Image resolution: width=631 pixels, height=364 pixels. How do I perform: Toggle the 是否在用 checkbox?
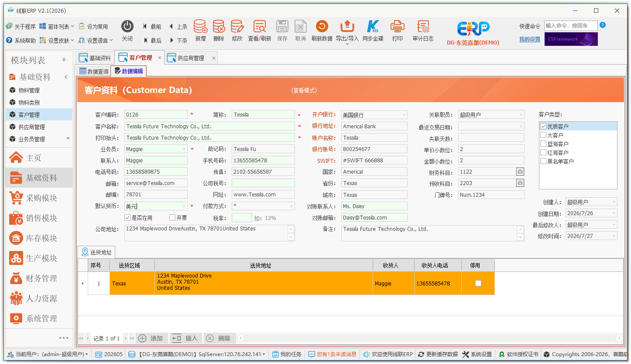pyautogui.click(x=127, y=218)
